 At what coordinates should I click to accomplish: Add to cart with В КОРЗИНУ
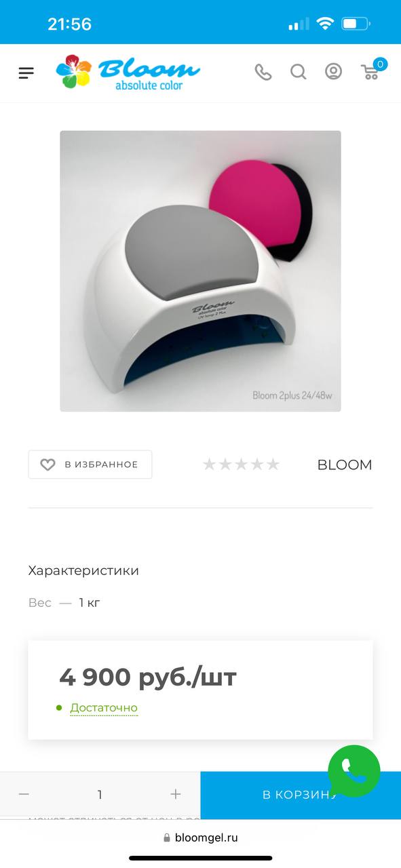pos(301,795)
